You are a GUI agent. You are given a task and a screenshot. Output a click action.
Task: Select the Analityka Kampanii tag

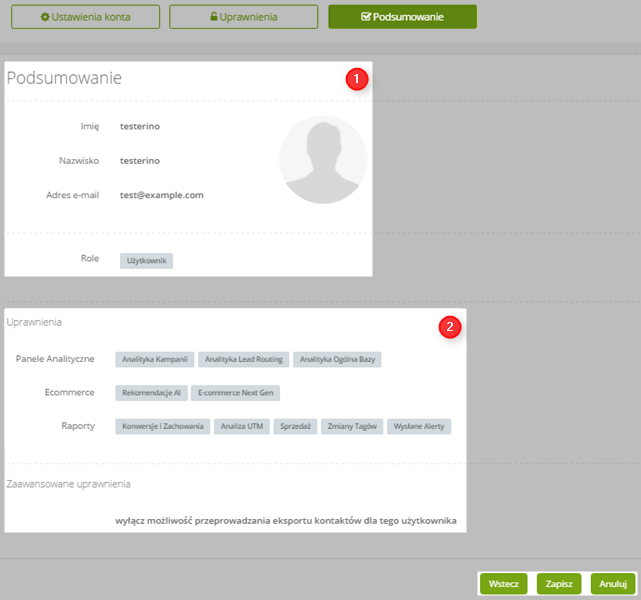[x=155, y=359]
